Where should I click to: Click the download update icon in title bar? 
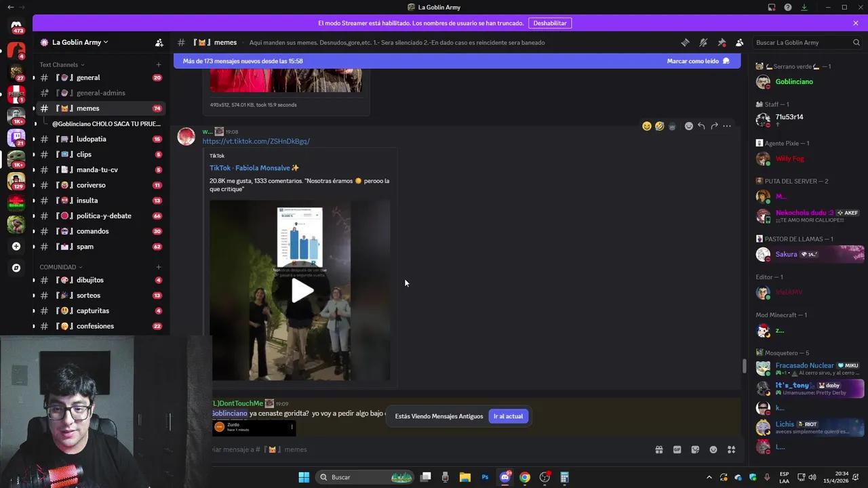pos(804,7)
